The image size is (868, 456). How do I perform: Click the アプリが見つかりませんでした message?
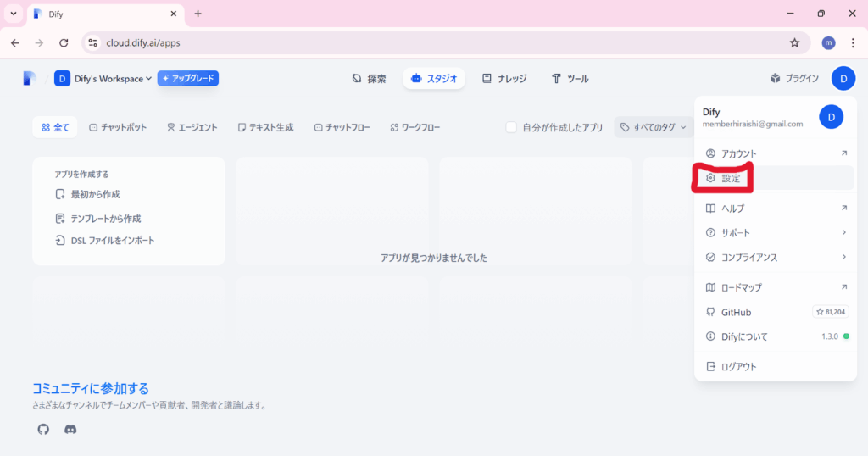(x=434, y=258)
